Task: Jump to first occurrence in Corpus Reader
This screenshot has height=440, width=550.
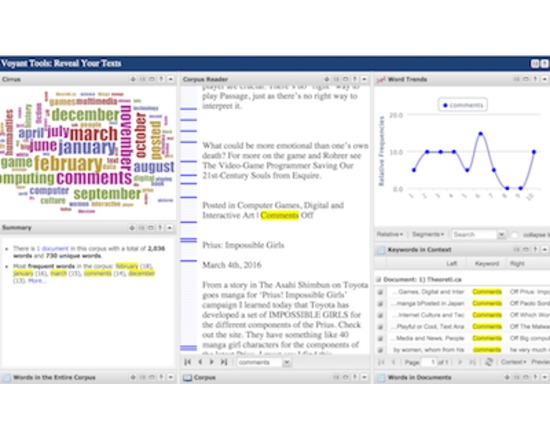Action: click(x=188, y=362)
